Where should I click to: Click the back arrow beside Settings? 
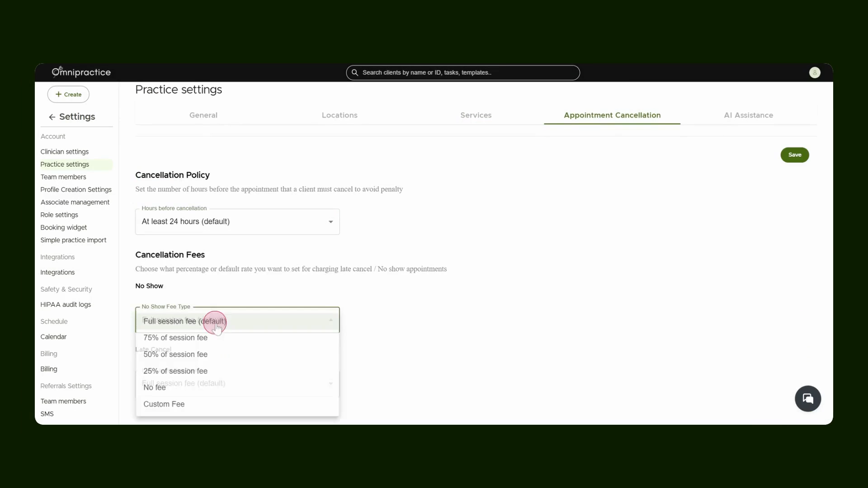[x=52, y=117]
